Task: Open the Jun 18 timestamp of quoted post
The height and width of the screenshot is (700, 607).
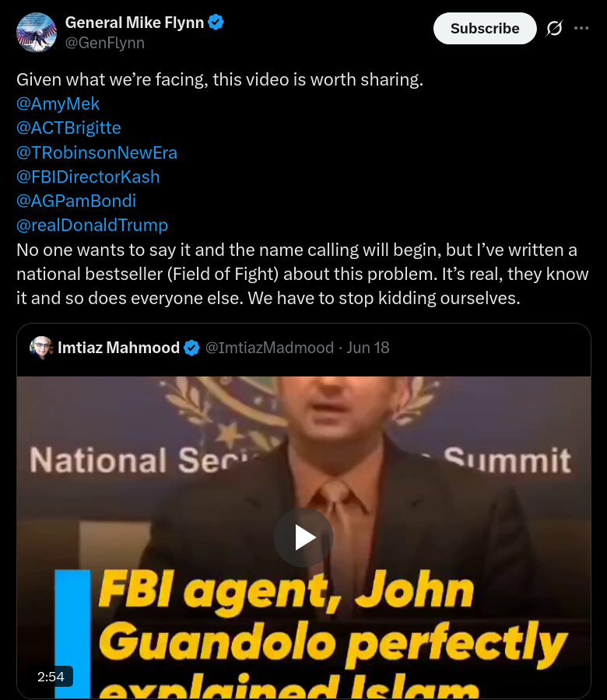Action: click(x=368, y=348)
